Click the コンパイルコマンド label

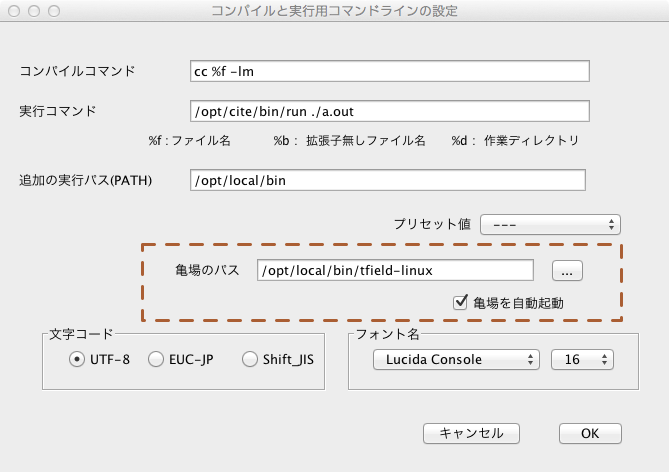pyautogui.click(x=77, y=71)
